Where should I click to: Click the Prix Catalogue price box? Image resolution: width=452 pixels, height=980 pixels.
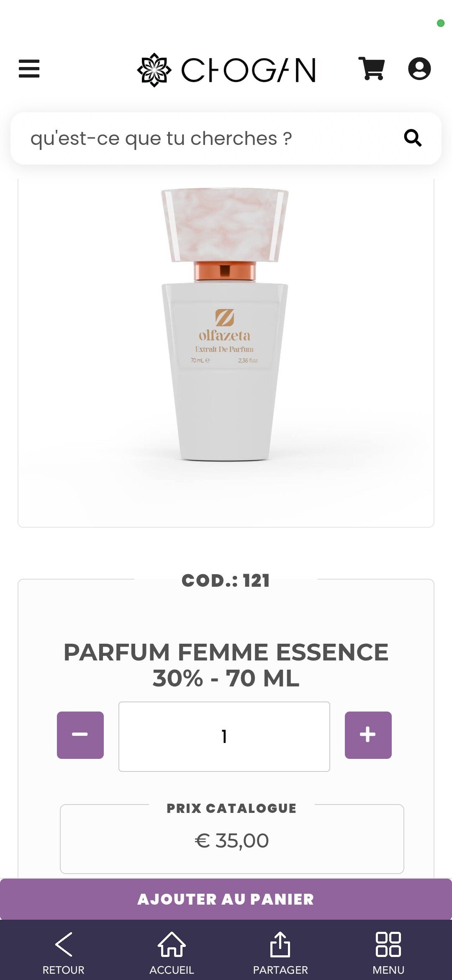pos(232,839)
